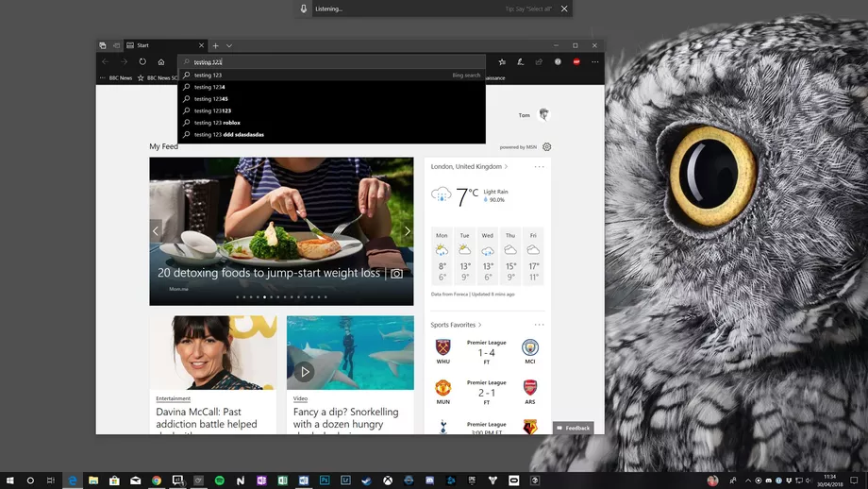Click the Feedback button
This screenshot has height=489, width=868.
574,428
